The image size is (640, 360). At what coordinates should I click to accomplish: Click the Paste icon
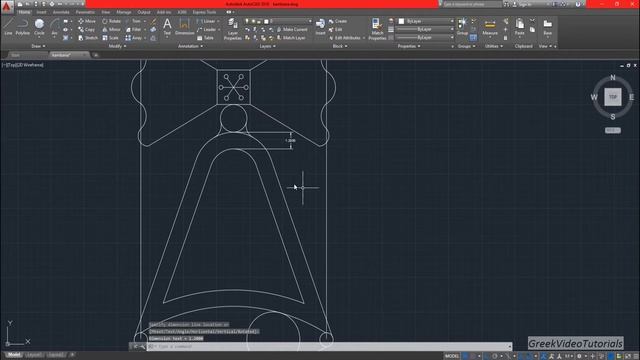pos(519,27)
